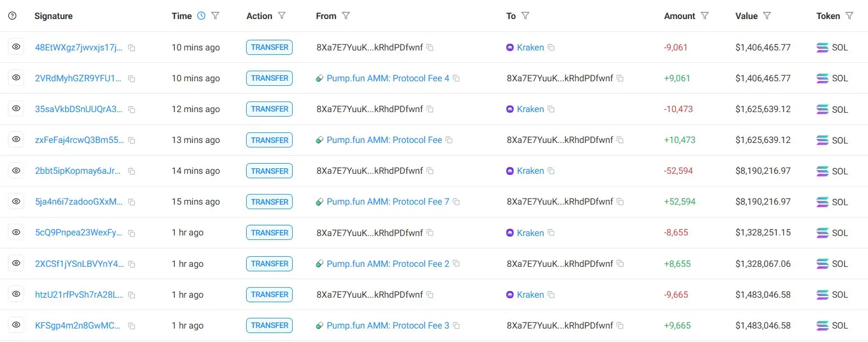Toggle the eye preview on the htzU21rfPvSh7rA28L row

coord(16,294)
